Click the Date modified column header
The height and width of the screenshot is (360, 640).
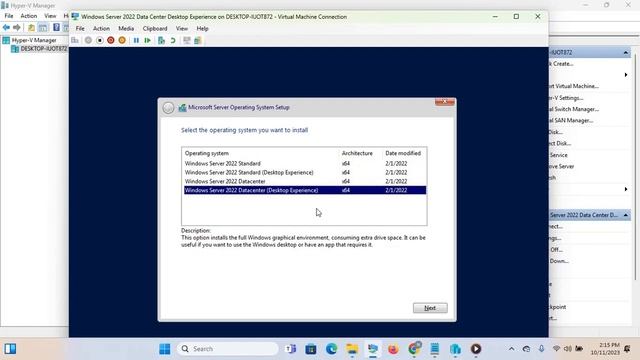pyautogui.click(x=403, y=153)
